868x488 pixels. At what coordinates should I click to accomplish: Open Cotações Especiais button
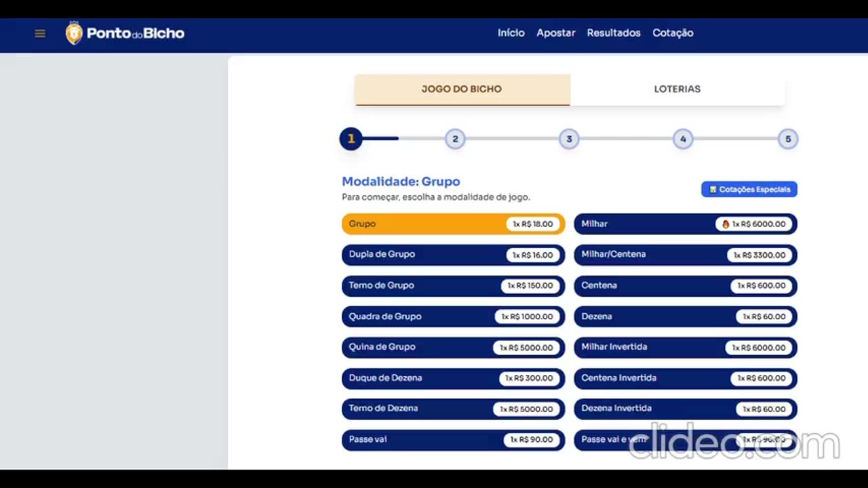click(x=749, y=189)
